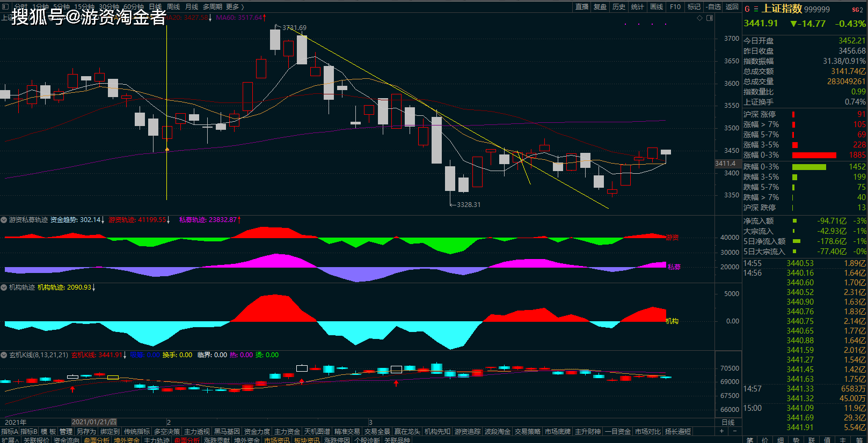Click 返回 back button
This screenshot has height=443, width=868.
(x=732, y=7)
